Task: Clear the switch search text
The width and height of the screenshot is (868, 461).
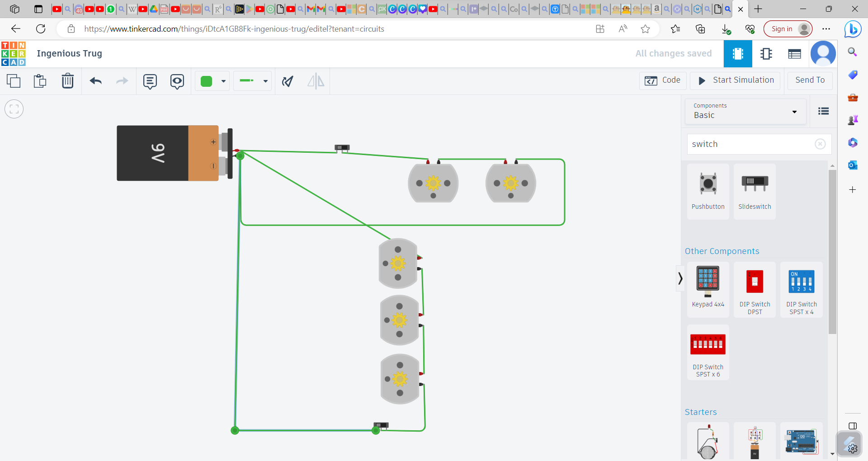Action: tap(820, 144)
